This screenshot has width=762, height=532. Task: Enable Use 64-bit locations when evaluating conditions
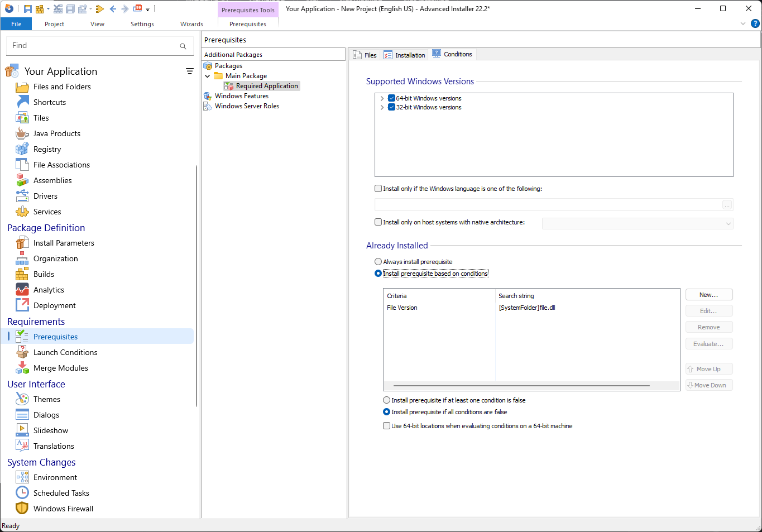(x=387, y=426)
